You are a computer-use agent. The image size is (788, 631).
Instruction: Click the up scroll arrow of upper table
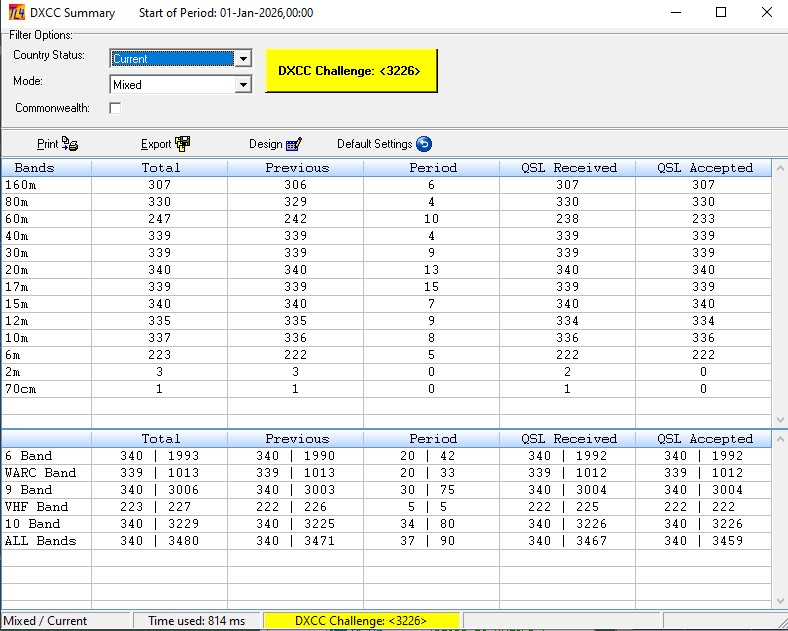pos(780,168)
